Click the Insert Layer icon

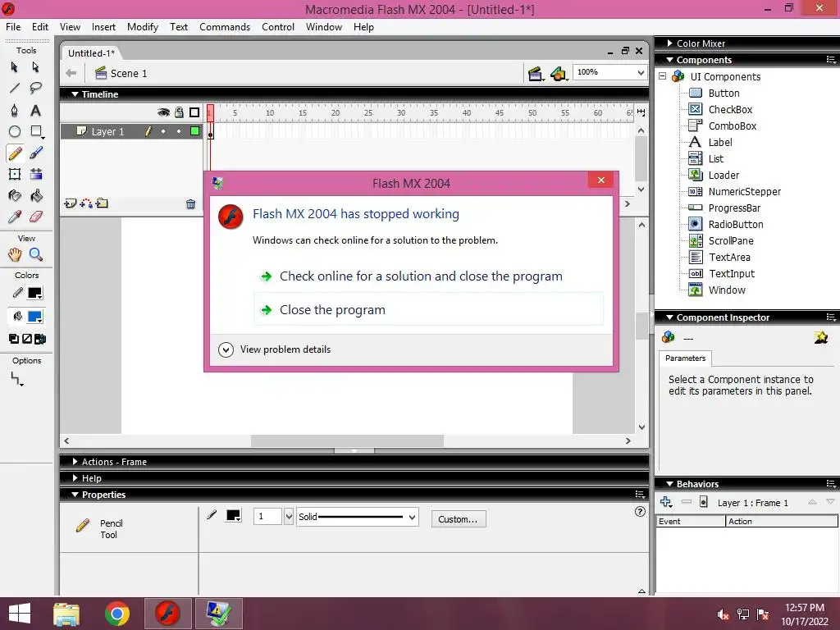point(71,203)
